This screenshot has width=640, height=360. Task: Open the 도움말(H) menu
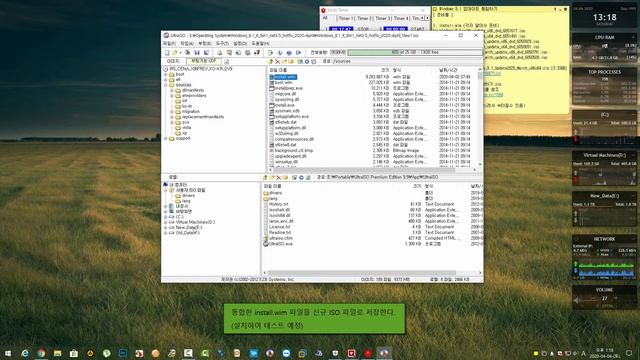(x=260, y=43)
